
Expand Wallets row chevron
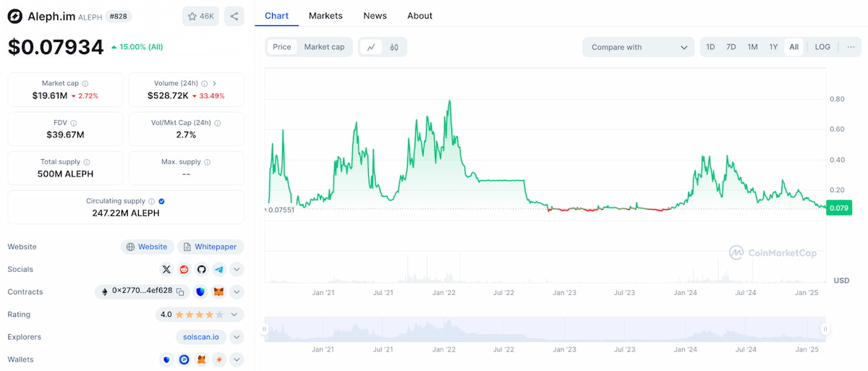point(237,359)
